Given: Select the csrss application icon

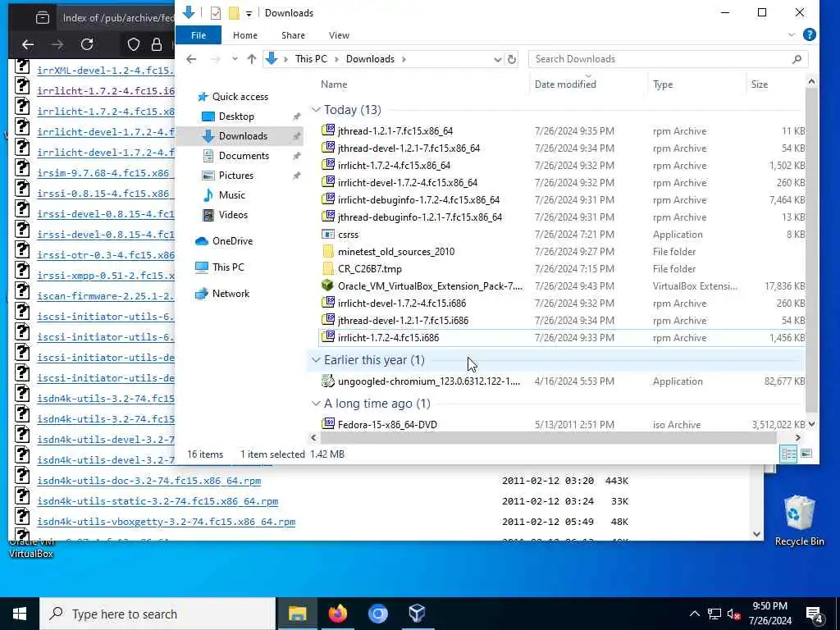Looking at the screenshot, I should [328, 234].
